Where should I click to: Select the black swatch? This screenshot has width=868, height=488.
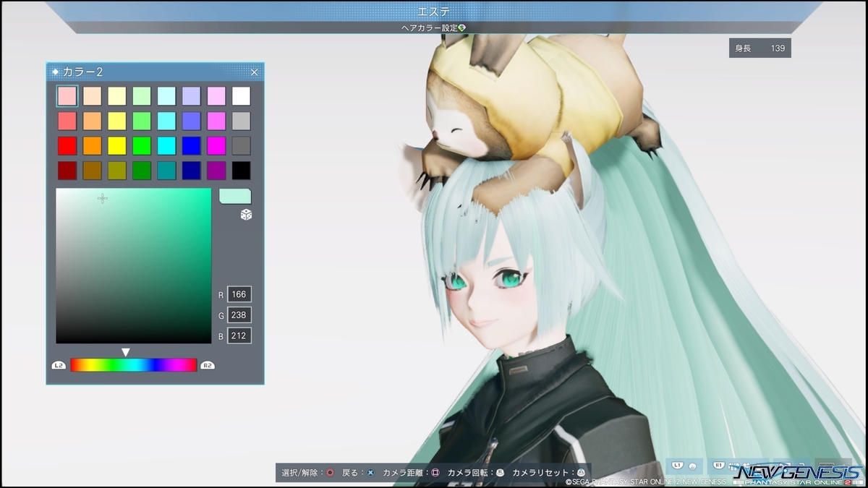(241, 171)
